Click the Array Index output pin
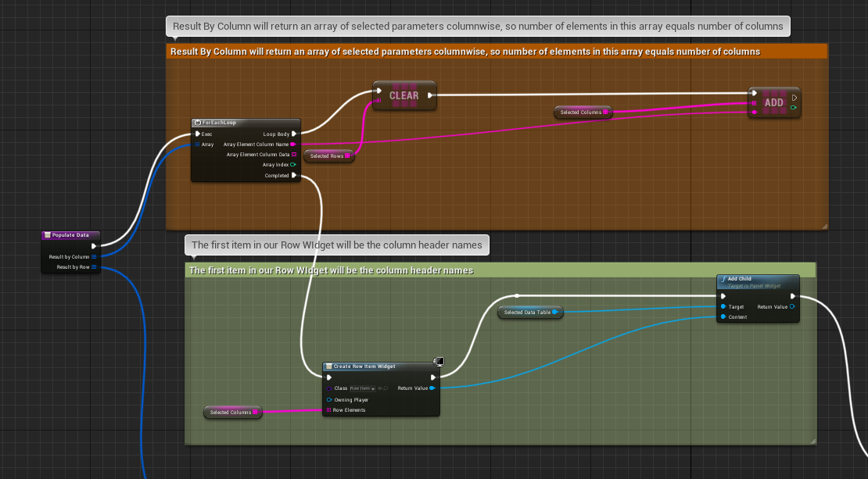The width and height of the screenshot is (868, 479). tap(293, 165)
